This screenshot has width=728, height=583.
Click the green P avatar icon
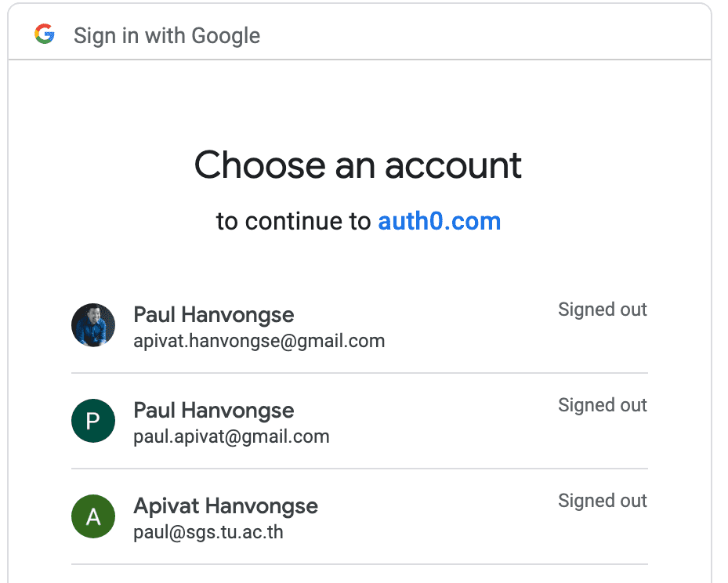pyautogui.click(x=93, y=421)
